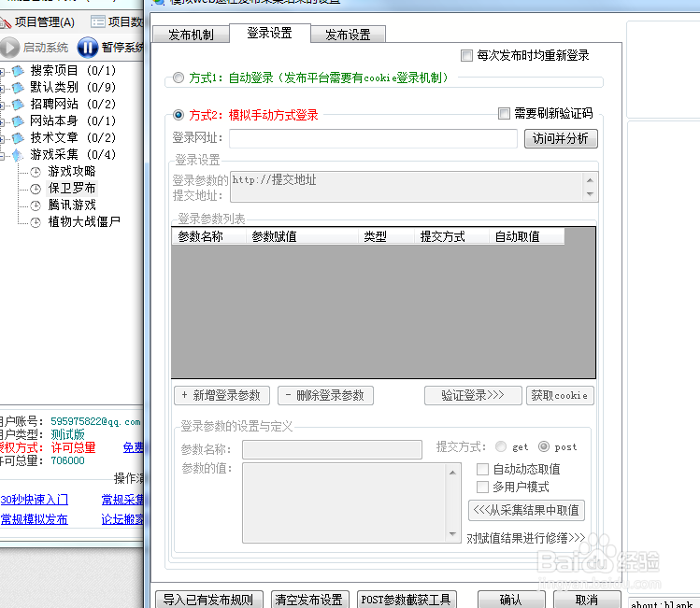Click the 招聘网站 folder icon

click(x=18, y=105)
